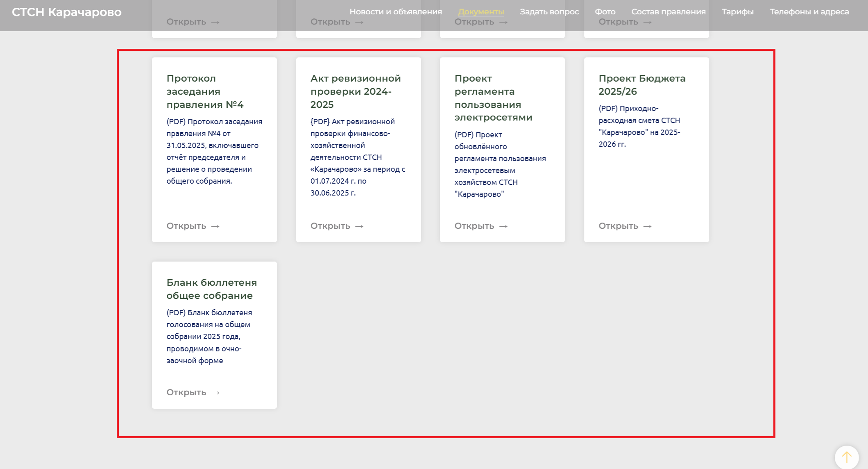Click the arrow icon beside Открыть in Проект Бюджета card
Image resolution: width=868 pixels, height=469 pixels.
[x=647, y=226]
